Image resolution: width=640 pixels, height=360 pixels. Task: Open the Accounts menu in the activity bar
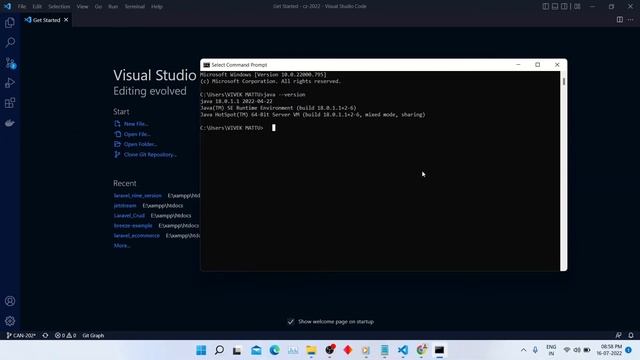pos(10,301)
